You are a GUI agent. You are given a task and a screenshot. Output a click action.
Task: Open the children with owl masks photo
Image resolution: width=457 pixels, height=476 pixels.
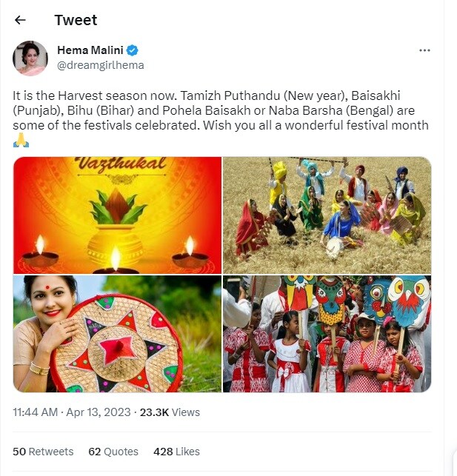point(327,334)
